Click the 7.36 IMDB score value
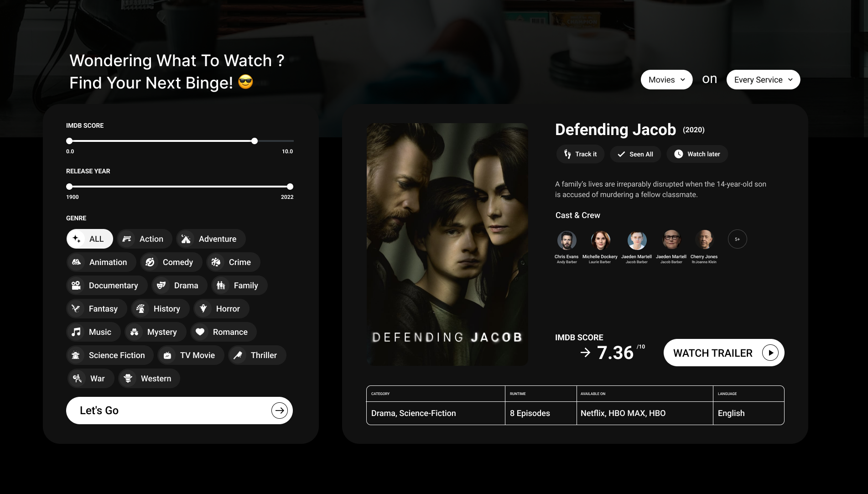Image resolution: width=868 pixels, height=494 pixels. (x=615, y=353)
